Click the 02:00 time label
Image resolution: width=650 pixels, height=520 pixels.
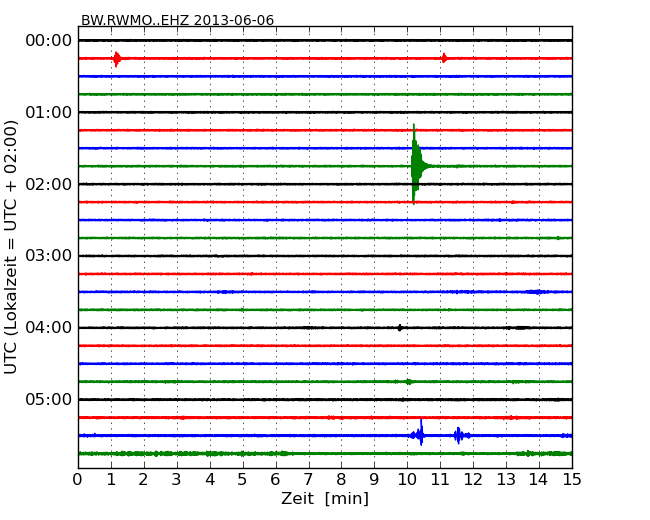pyautogui.click(x=49, y=184)
